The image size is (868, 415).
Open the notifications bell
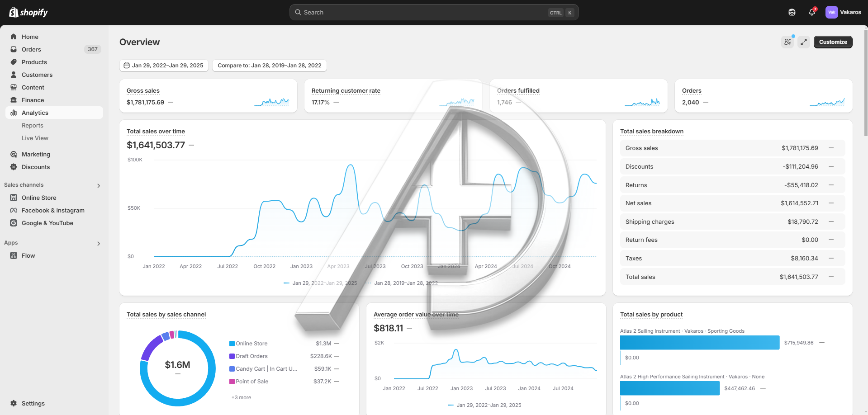pyautogui.click(x=812, y=12)
